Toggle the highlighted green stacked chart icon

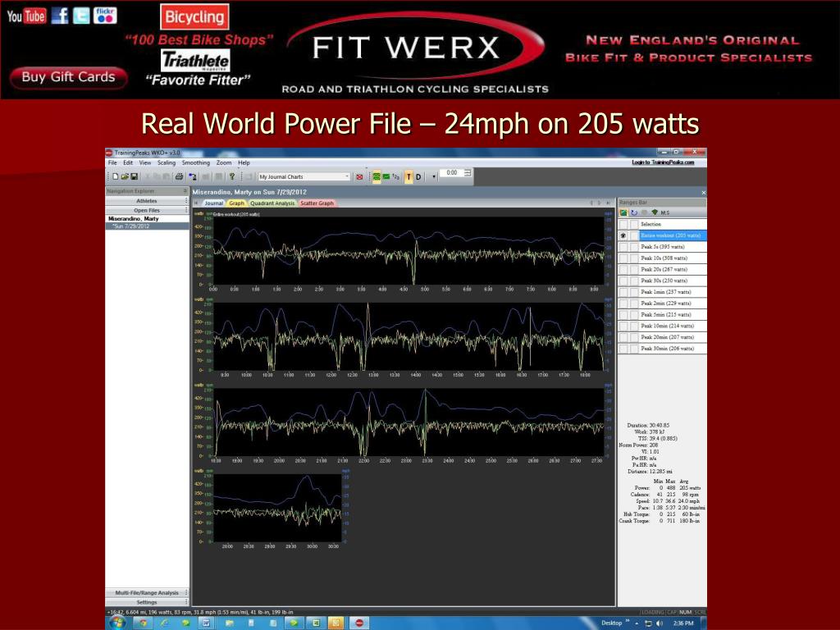377,176
